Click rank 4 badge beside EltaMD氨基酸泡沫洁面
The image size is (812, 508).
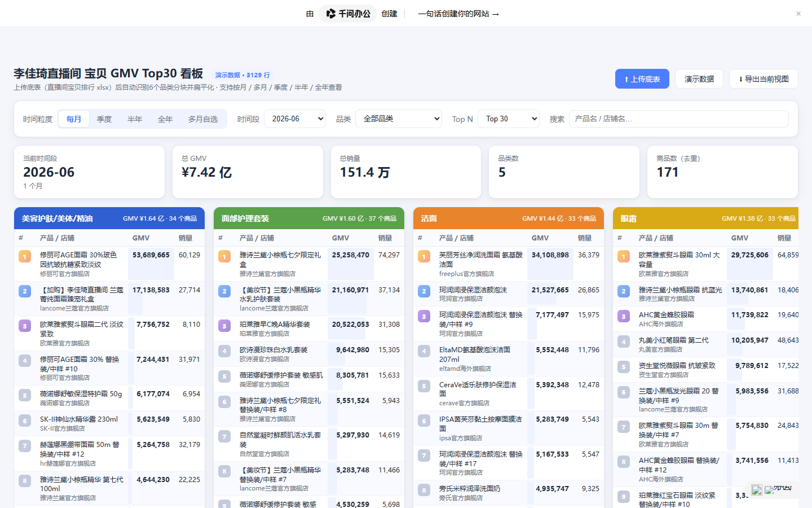pyautogui.click(x=424, y=351)
